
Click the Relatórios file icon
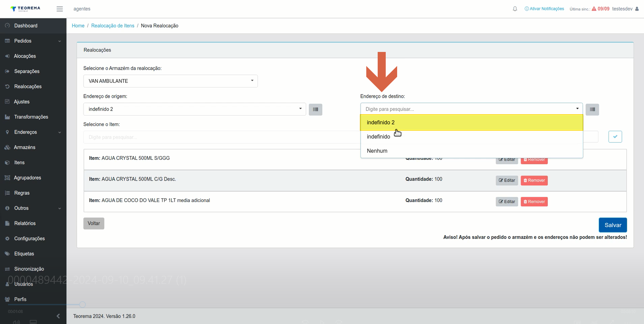(7, 223)
